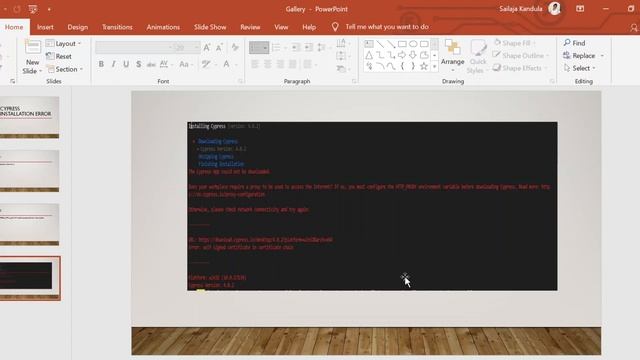Click Shape Effects in Drawing group
The height and width of the screenshot is (360, 640).
[x=520, y=68]
